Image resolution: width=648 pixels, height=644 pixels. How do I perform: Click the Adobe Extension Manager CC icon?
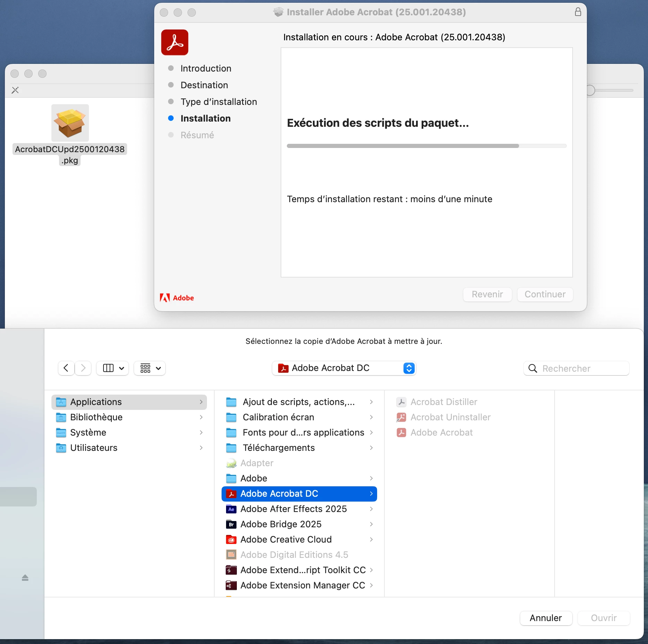[x=231, y=585]
